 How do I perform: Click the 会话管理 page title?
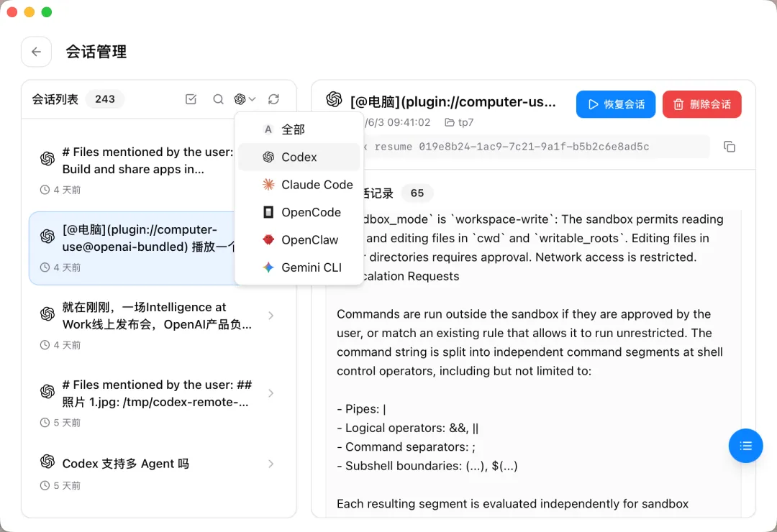(x=96, y=52)
